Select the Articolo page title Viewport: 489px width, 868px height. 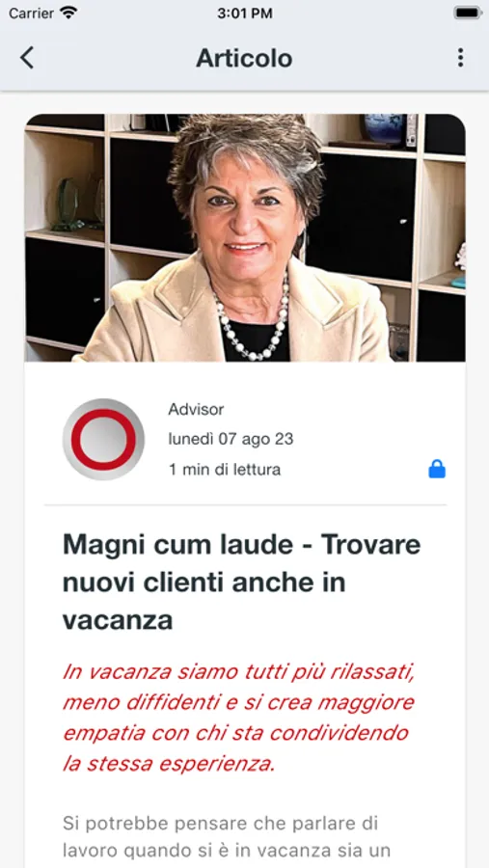tap(244, 58)
